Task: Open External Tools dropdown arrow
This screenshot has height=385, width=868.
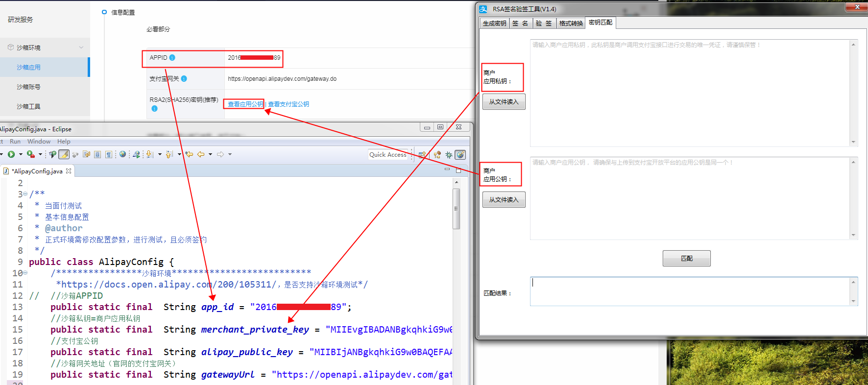Action: click(x=40, y=154)
